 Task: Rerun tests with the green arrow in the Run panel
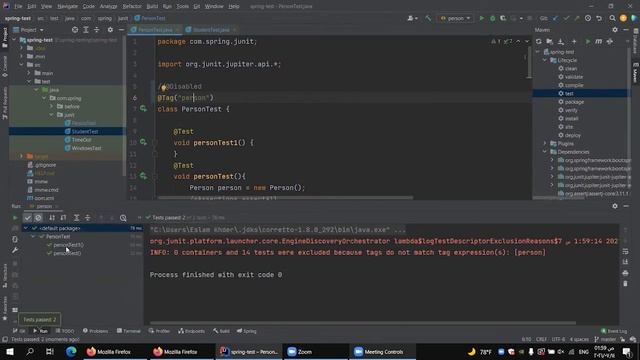pyautogui.click(x=15, y=218)
